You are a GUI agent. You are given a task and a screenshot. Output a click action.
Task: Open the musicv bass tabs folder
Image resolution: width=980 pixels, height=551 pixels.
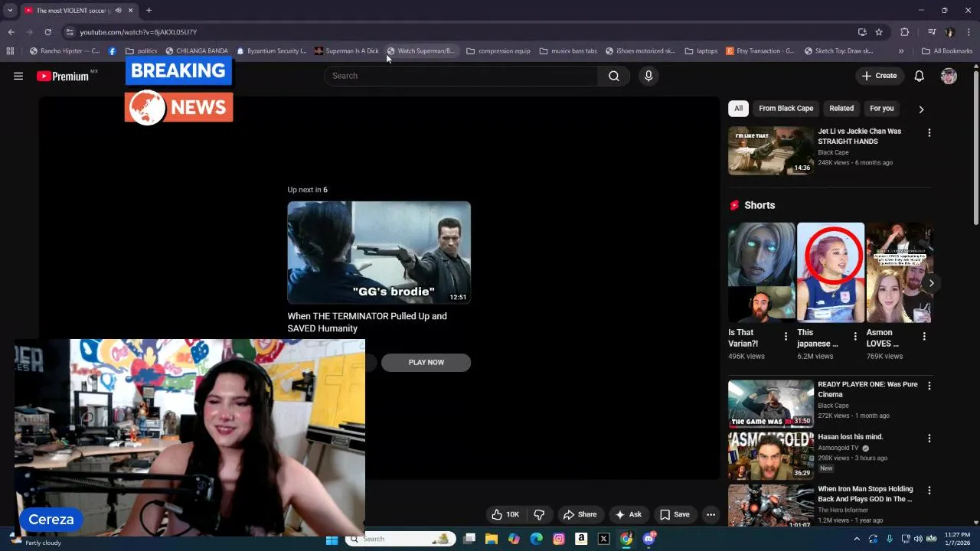(x=568, y=51)
